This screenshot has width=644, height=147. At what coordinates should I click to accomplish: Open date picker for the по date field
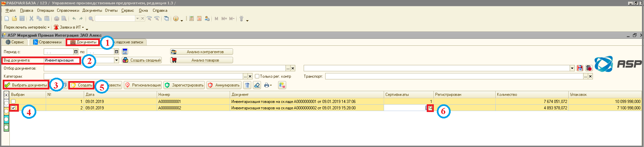tap(117, 52)
